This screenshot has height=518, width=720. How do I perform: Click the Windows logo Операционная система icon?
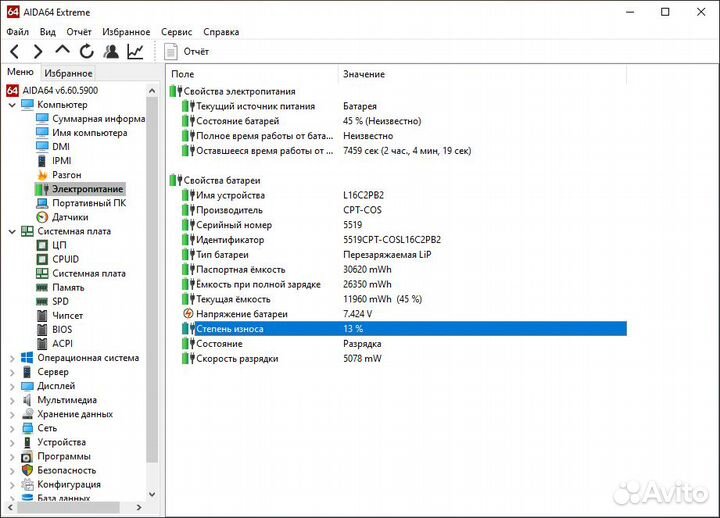[x=27, y=358]
